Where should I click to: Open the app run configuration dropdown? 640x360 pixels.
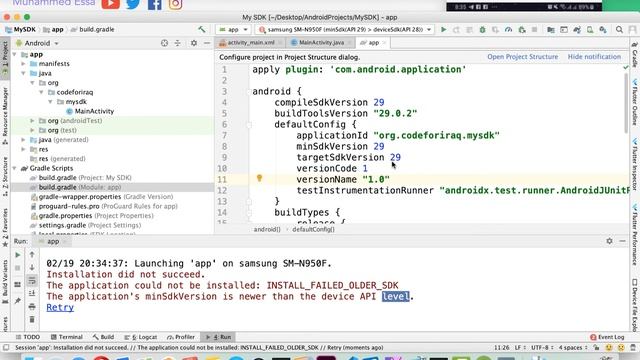pos(233,29)
